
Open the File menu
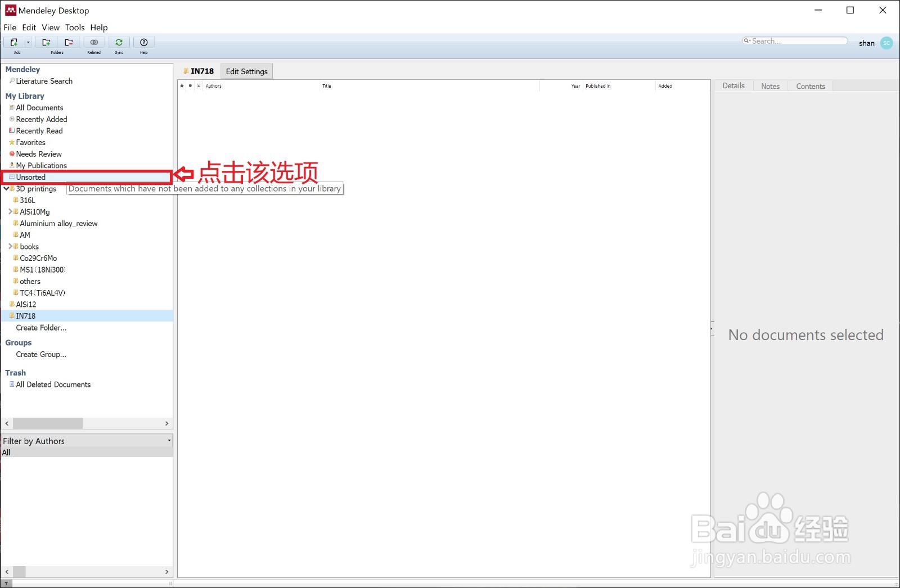click(10, 28)
